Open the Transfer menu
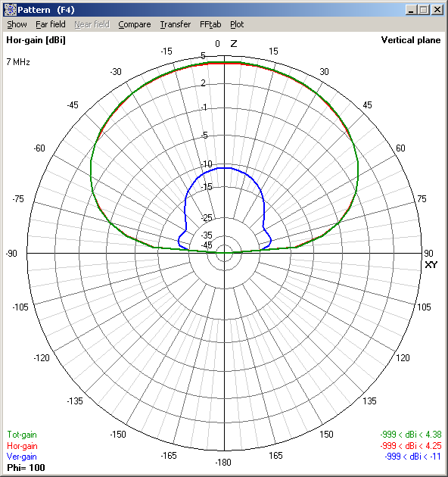The height and width of the screenshot is (477, 448). coord(176,24)
